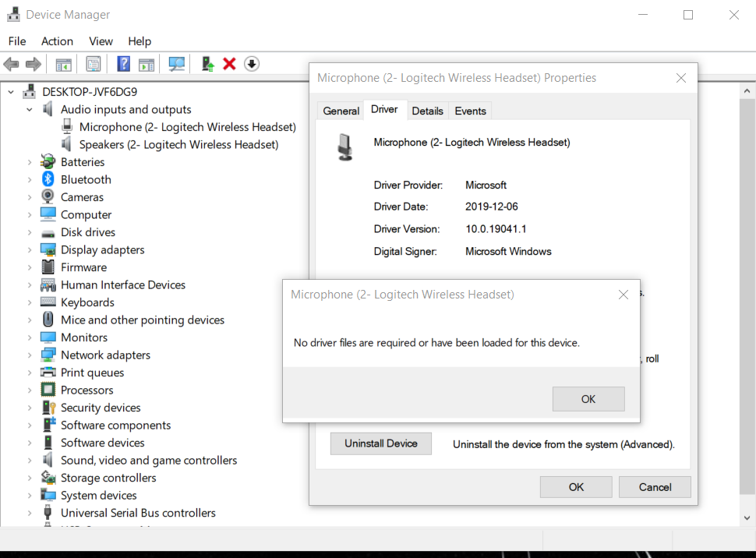This screenshot has height=558, width=756.
Task: Toggle the console tree toolbar icon
Action: point(64,64)
